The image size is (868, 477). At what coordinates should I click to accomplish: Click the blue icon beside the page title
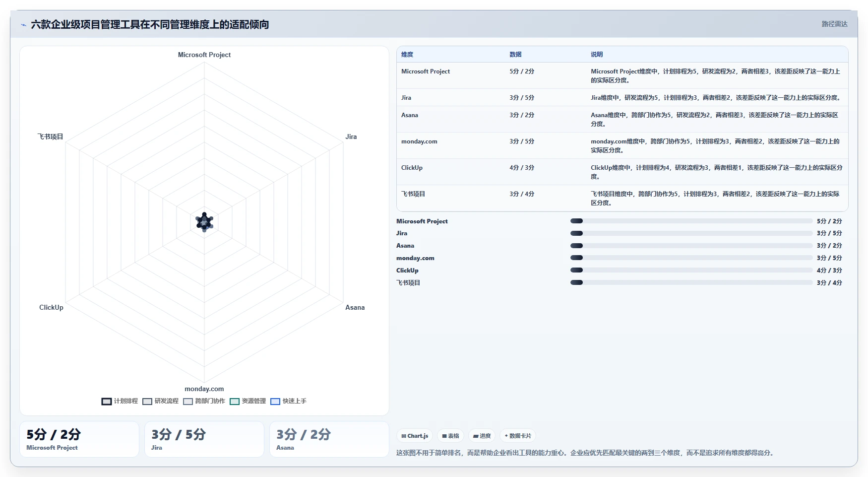coord(23,25)
